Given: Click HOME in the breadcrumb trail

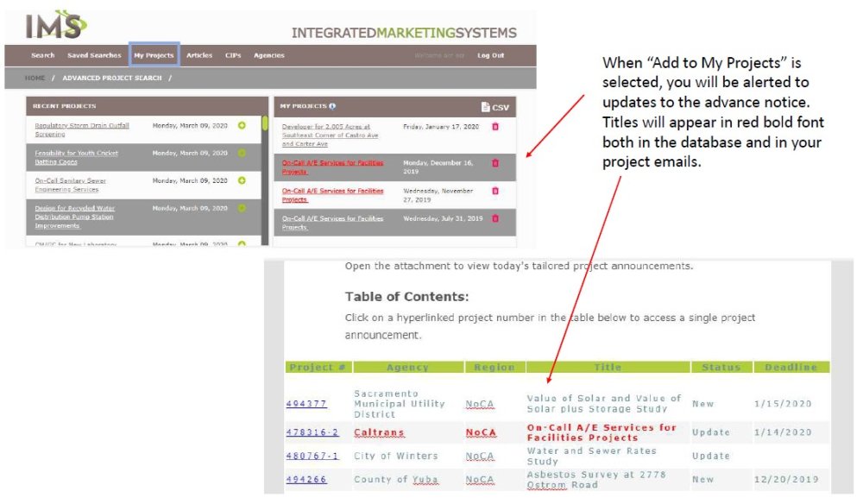Looking at the screenshot, I should point(35,77).
